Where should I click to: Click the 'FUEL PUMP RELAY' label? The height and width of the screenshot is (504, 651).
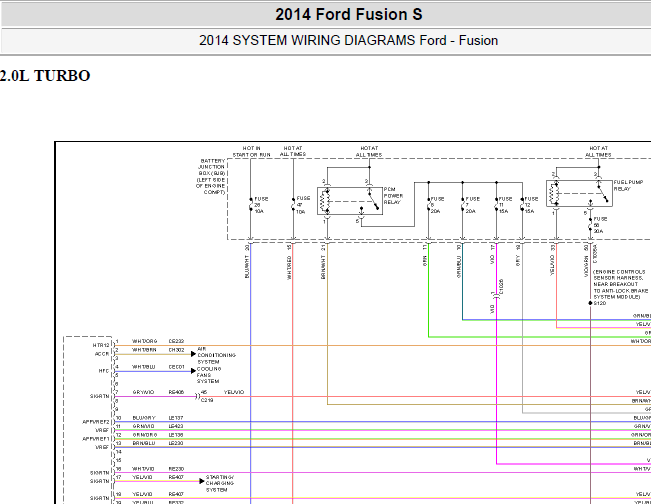pos(628,185)
